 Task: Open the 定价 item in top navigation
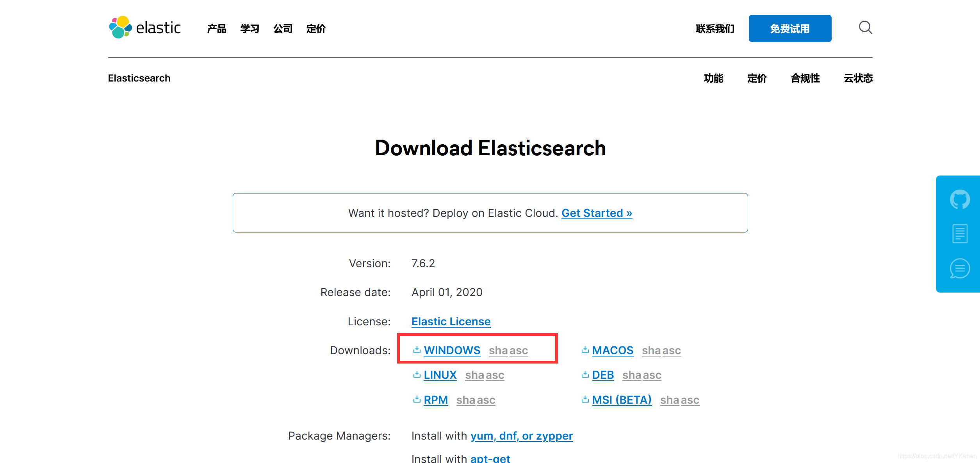coord(316,28)
